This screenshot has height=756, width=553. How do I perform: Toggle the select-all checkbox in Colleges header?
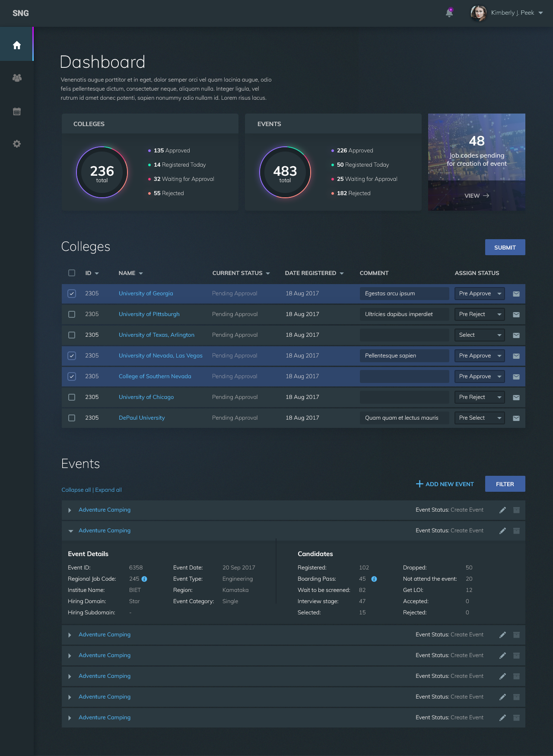click(x=72, y=273)
